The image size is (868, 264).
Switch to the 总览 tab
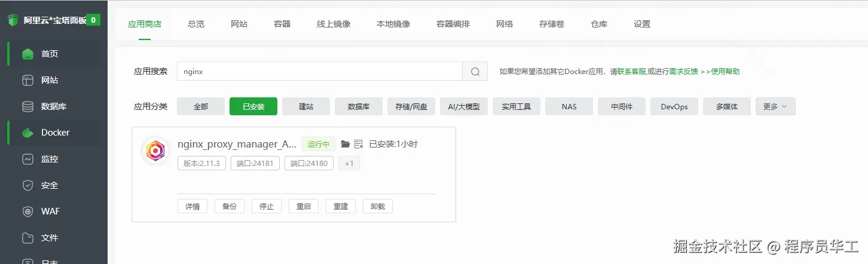point(196,24)
